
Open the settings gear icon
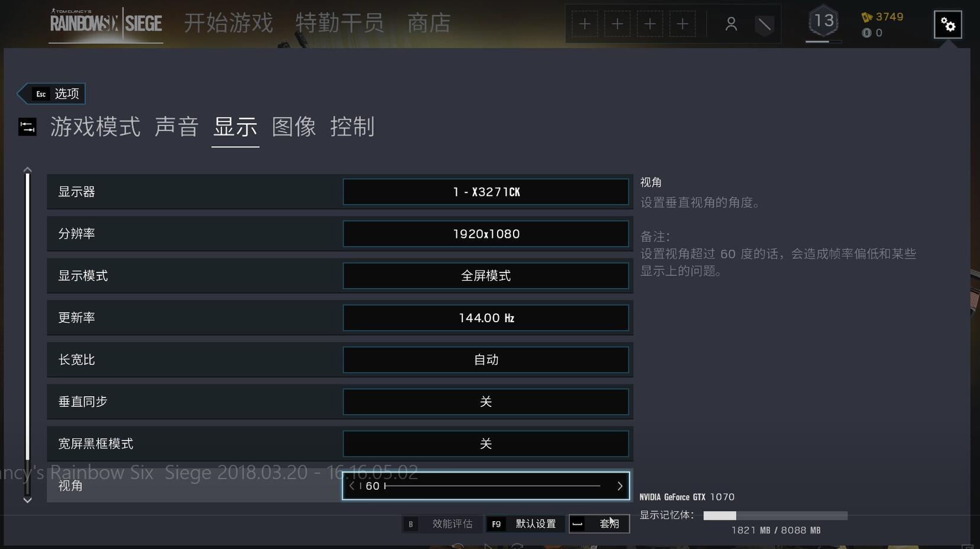point(947,24)
